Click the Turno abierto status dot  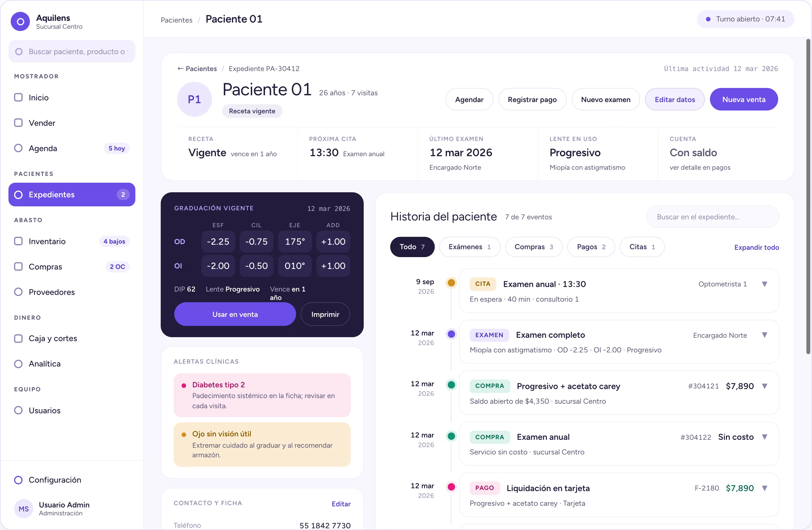pos(708,19)
